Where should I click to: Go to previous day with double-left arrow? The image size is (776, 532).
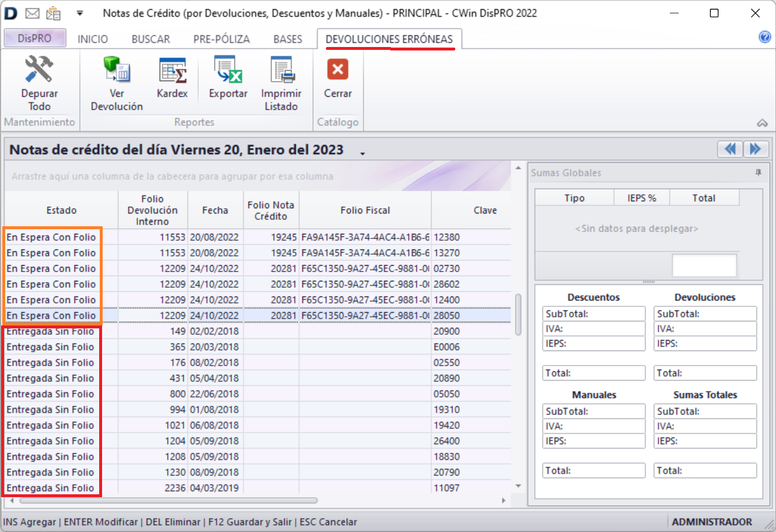730,149
